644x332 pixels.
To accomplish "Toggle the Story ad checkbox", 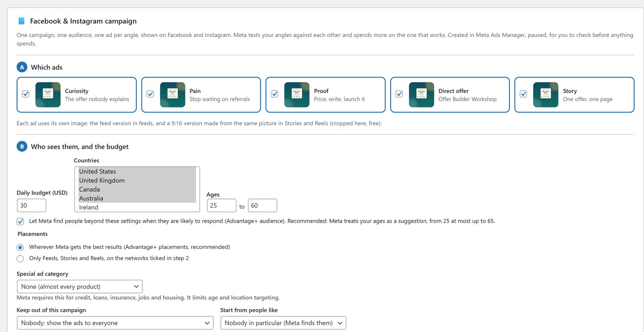I will (x=524, y=94).
